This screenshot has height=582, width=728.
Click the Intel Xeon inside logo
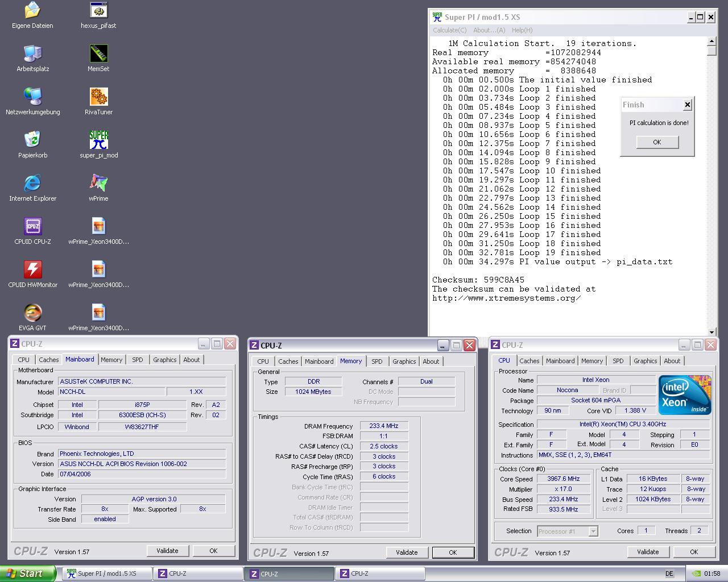(x=685, y=394)
